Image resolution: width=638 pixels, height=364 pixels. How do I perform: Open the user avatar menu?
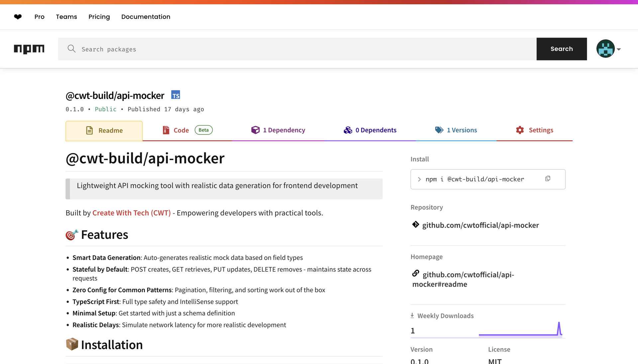[x=605, y=49]
